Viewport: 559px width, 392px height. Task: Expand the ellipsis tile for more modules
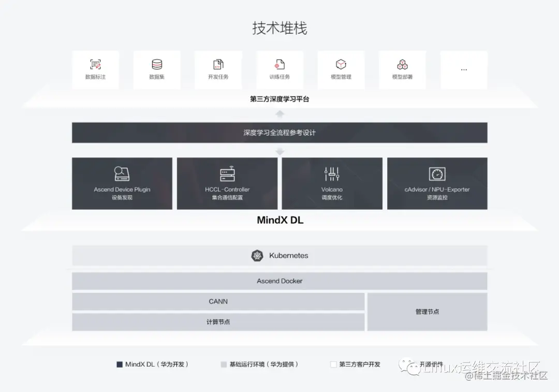point(463,69)
